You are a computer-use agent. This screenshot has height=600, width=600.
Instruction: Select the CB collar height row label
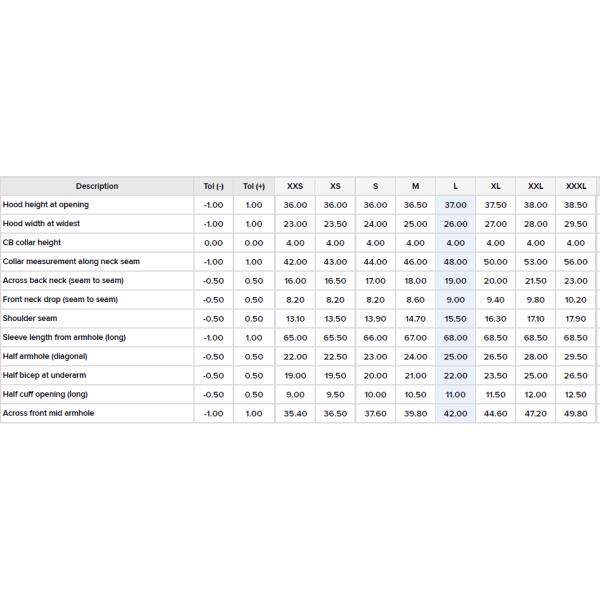(32, 243)
